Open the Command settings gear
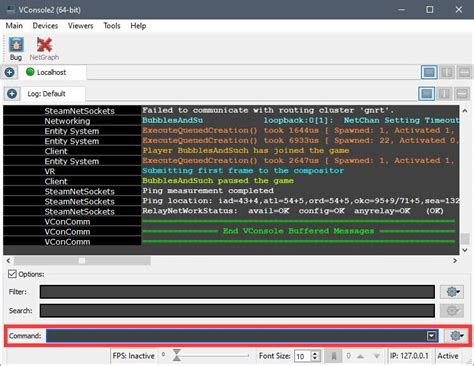This screenshot has width=474, height=366. 456,336
